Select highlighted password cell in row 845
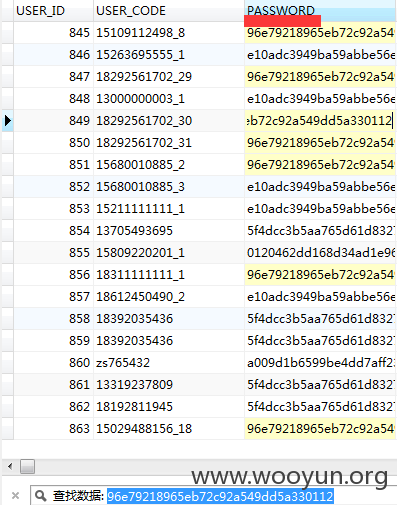Image resolution: width=397 pixels, height=505 pixels. click(x=320, y=33)
